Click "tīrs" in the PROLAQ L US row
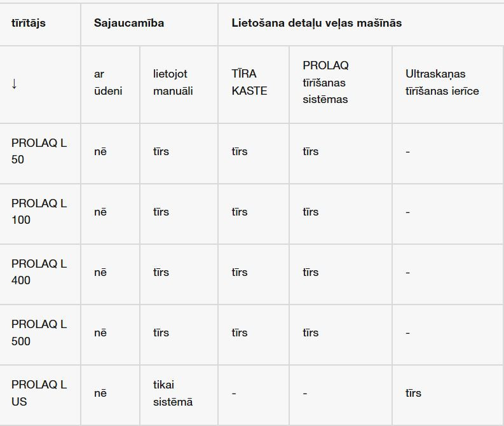The height and width of the screenshot is (426, 504). click(x=413, y=393)
